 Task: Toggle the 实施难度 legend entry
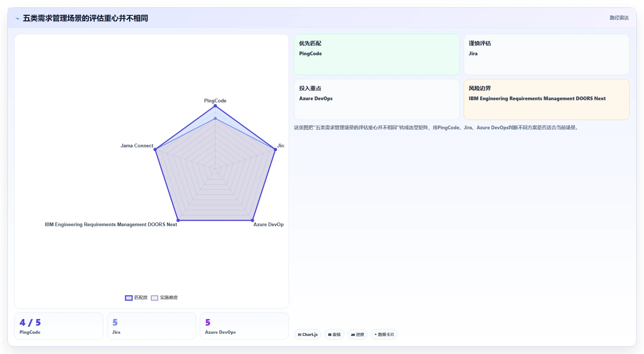pyautogui.click(x=164, y=298)
